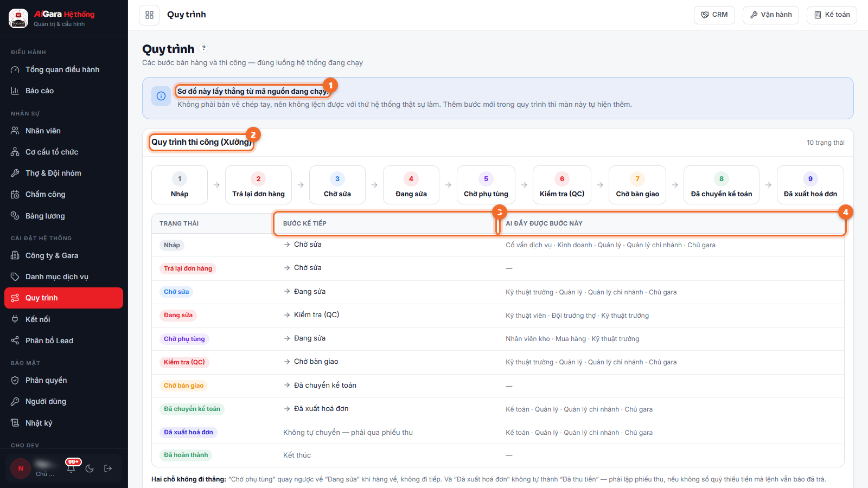
Task: Open notifications bell with 99+ badge
Action: point(71,468)
